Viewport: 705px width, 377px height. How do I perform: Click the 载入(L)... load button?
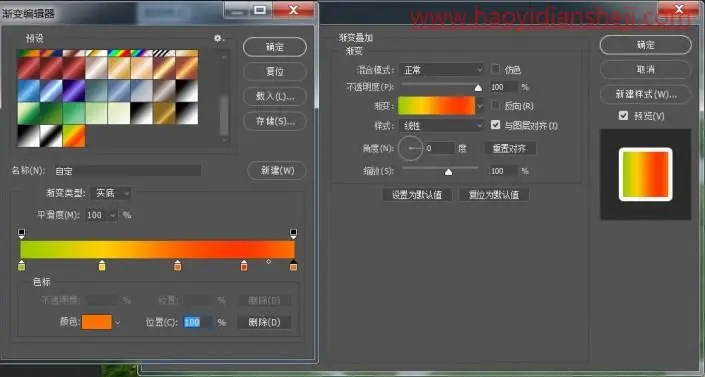(275, 96)
